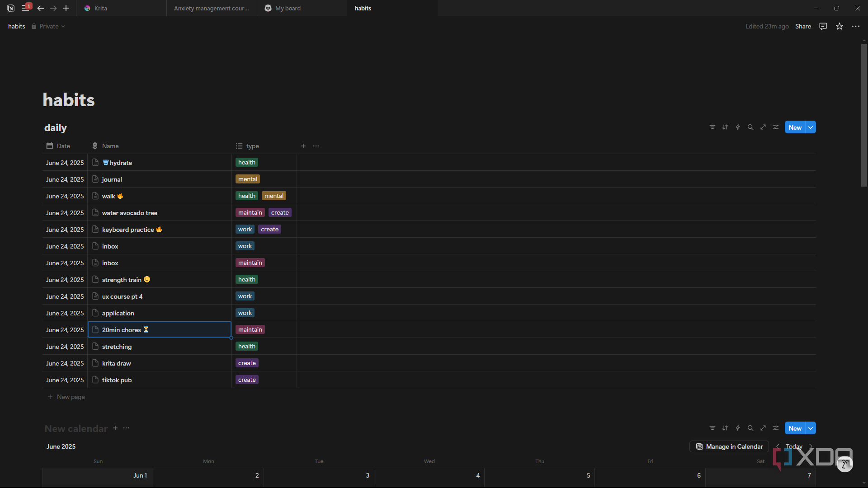Favorite this page with star icon
The height and width of the screenshot is (488, 868).
[840, 26]
